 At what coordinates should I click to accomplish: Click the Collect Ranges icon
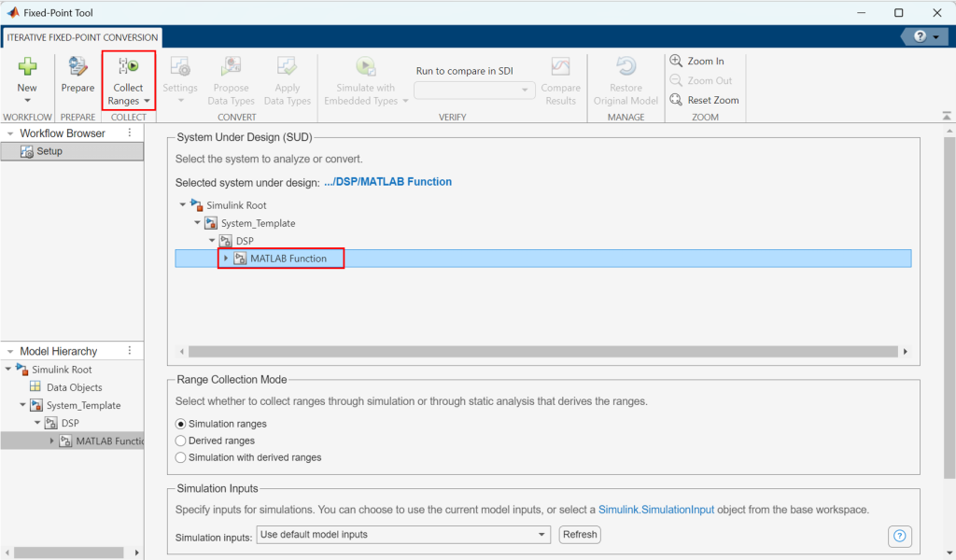click(x=128, y=66)
